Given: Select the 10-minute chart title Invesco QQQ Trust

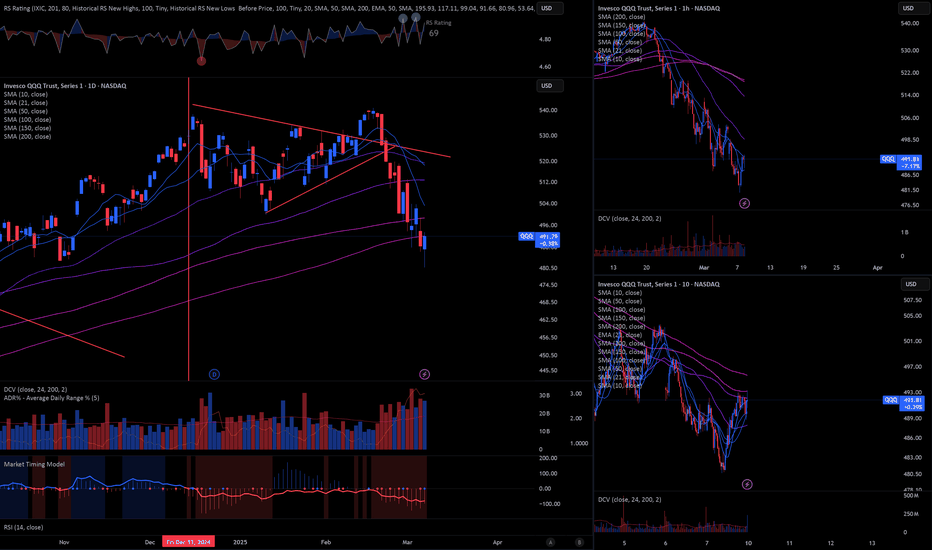Looking at the screenshot, I should click(x=659, y=284).
